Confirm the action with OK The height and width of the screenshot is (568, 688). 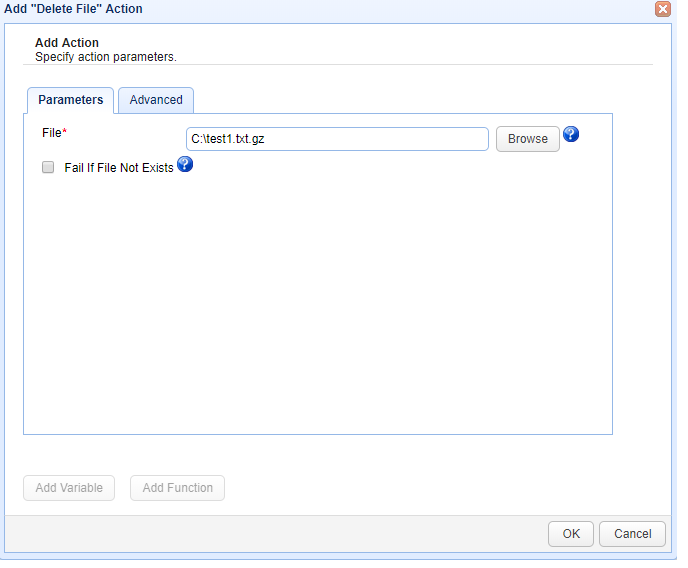pos(570,534)
